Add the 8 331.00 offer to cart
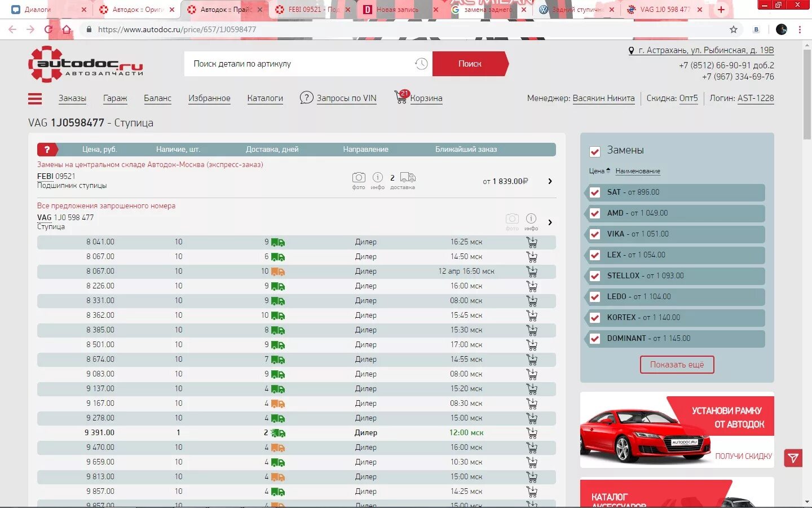The image size is (812, 508). [532, 301]
